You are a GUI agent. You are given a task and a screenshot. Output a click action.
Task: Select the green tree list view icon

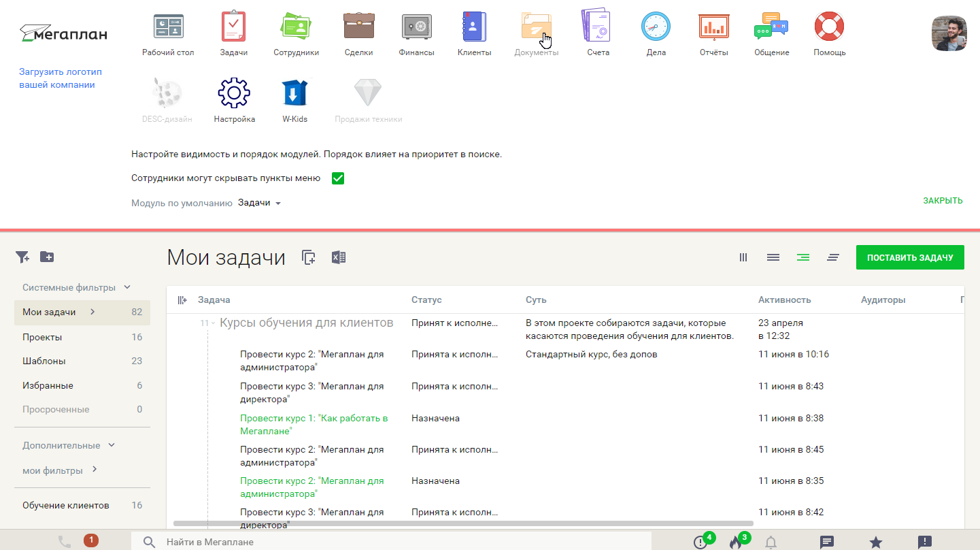coord(803,257)
